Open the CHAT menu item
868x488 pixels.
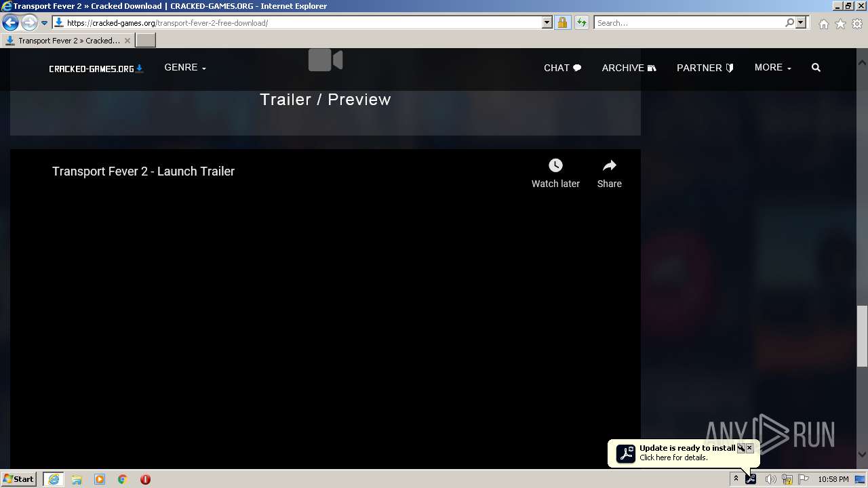click(x=562, y=68)
